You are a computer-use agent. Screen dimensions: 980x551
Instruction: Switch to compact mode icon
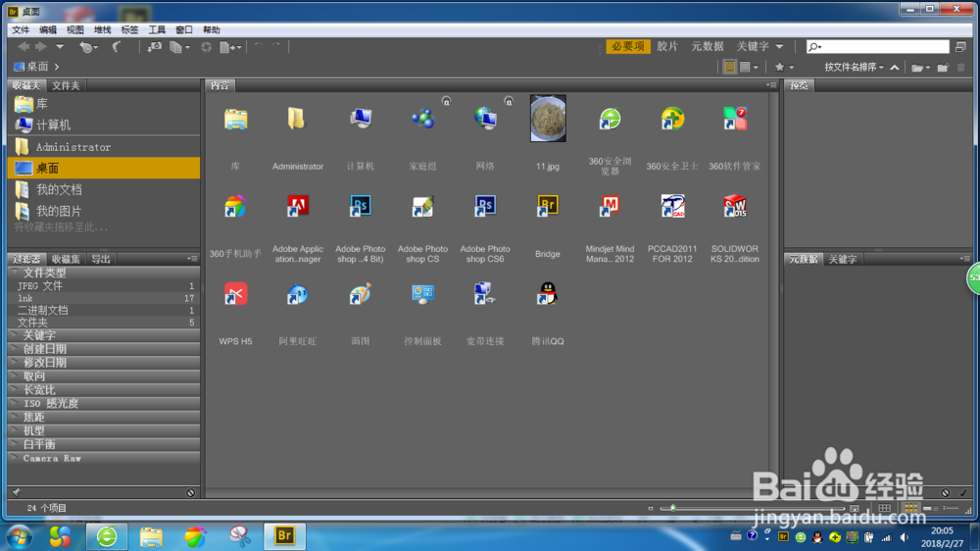pyautogui.click(x=960, y=46)
